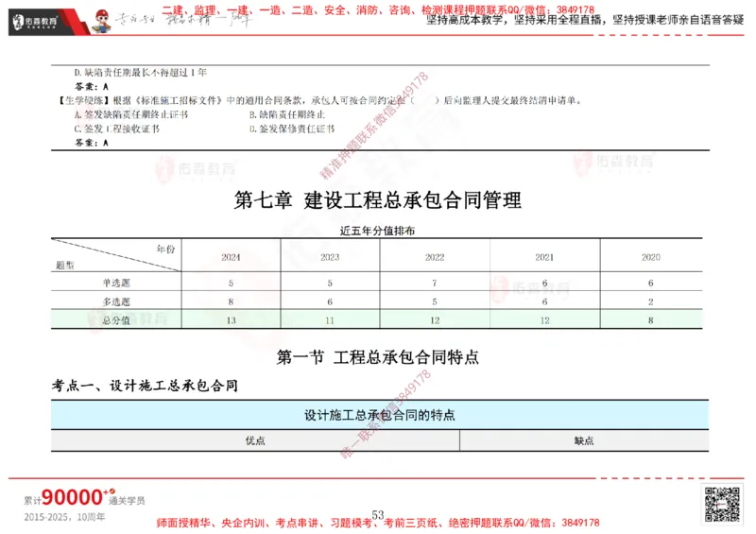Click the 多选题 value 8 under 2024
Image resolution: width=756 pixels, height=534 pixels.
231,301
